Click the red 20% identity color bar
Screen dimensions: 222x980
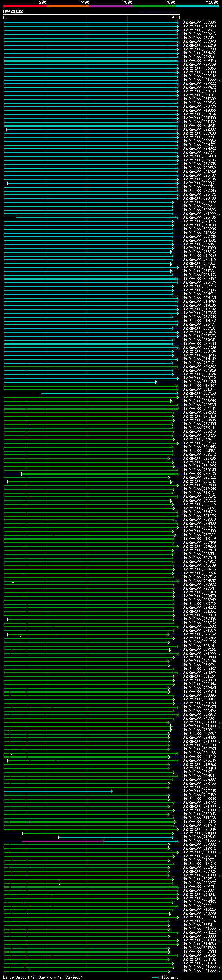25,6
